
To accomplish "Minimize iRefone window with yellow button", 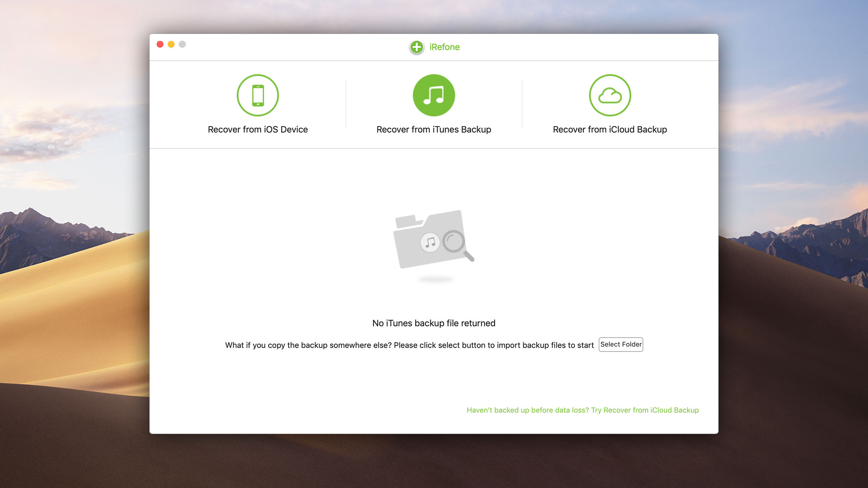I will 171,44.
